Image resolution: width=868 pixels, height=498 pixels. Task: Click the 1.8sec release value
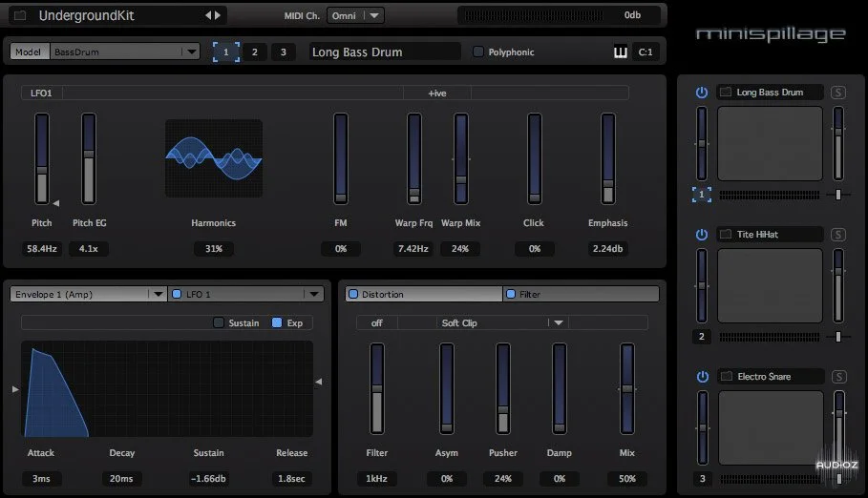[291, 479]
